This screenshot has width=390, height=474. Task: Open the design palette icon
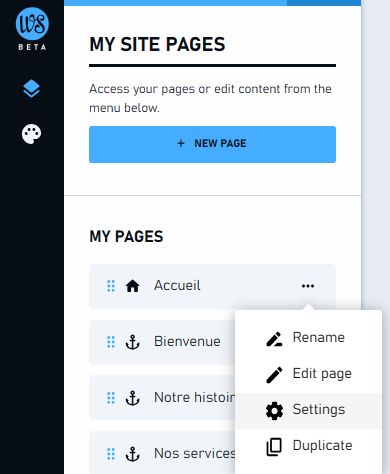tap(31, 134)
